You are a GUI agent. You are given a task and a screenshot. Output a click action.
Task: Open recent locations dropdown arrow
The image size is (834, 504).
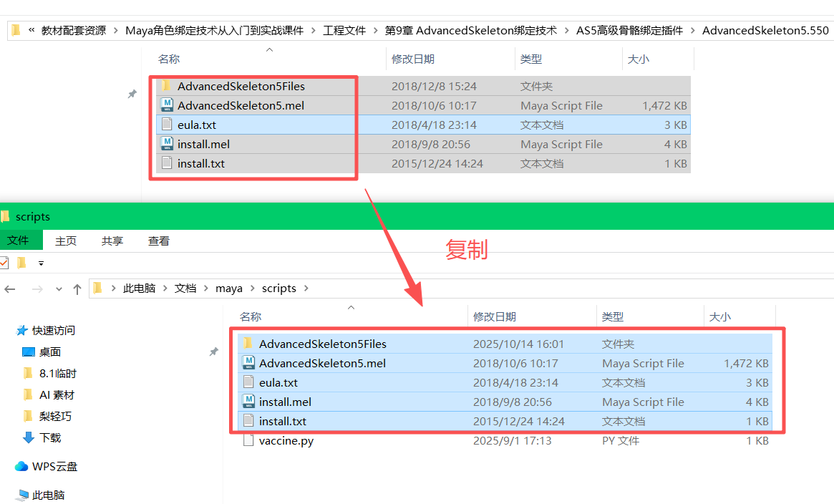pos(59,289)
